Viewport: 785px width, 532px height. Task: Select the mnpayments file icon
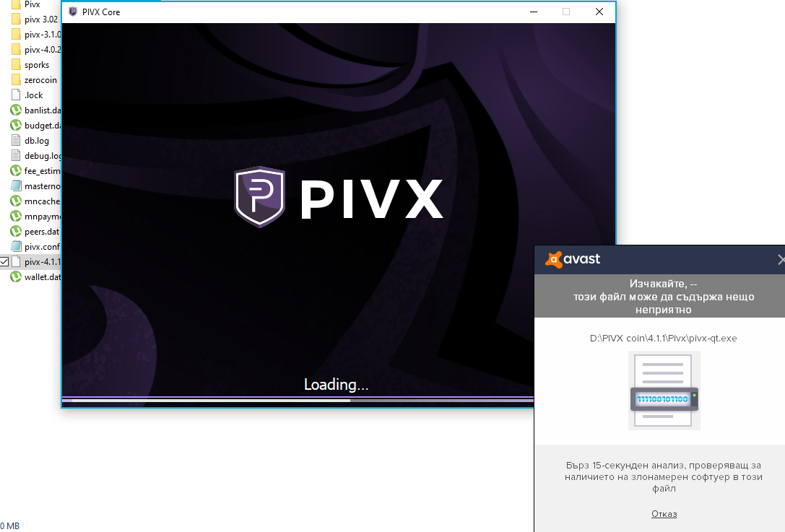coord(16,217)
